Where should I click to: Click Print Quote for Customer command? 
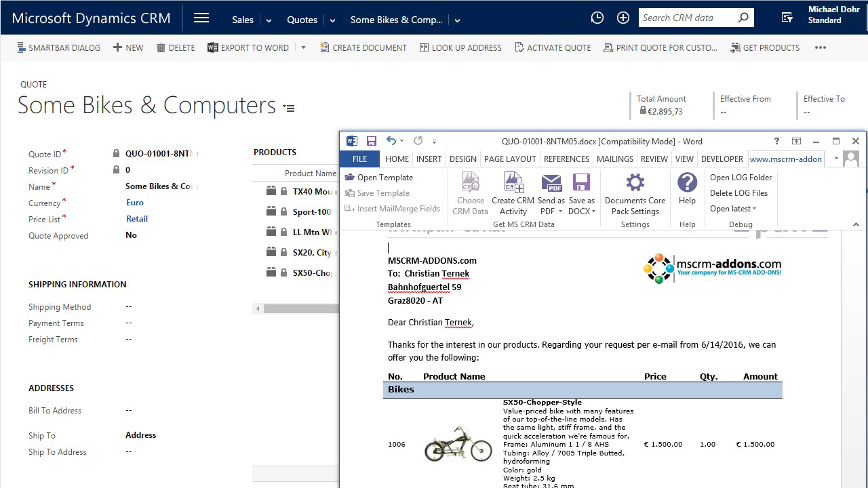660,47
